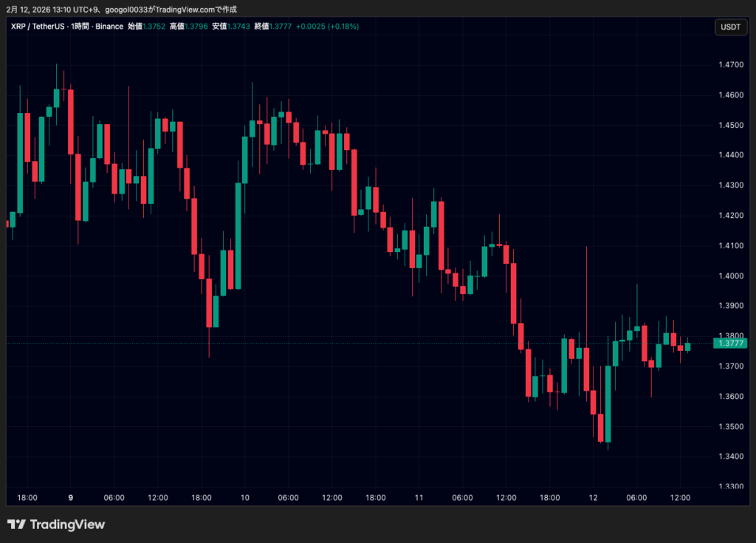Click the USDT currency badge
This screenshot has height=543, width=756.
[729, 27]
